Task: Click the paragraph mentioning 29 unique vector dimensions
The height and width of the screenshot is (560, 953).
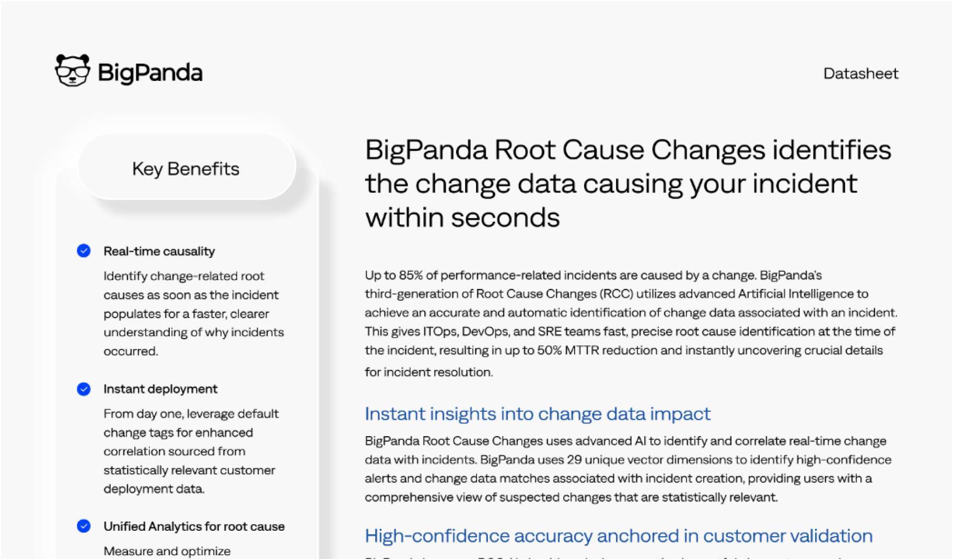Action: click(628, 469)
